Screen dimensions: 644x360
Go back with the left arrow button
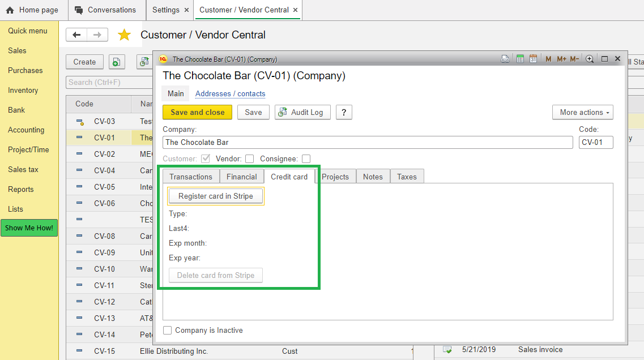[x=76, y=35]
